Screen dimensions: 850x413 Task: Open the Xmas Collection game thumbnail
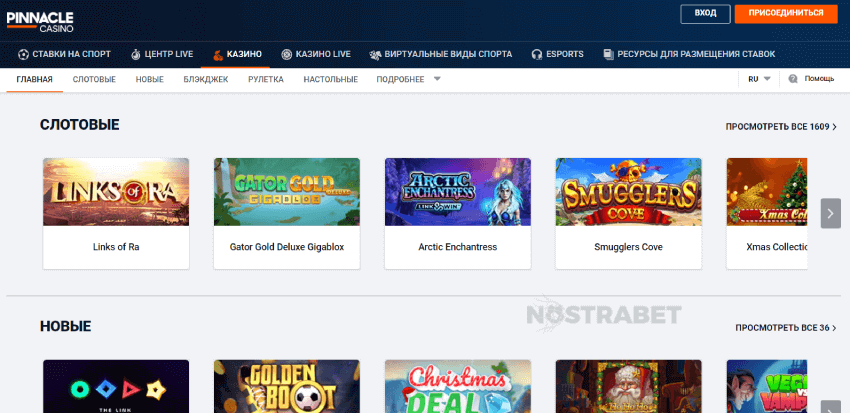[x=767, y=192]
